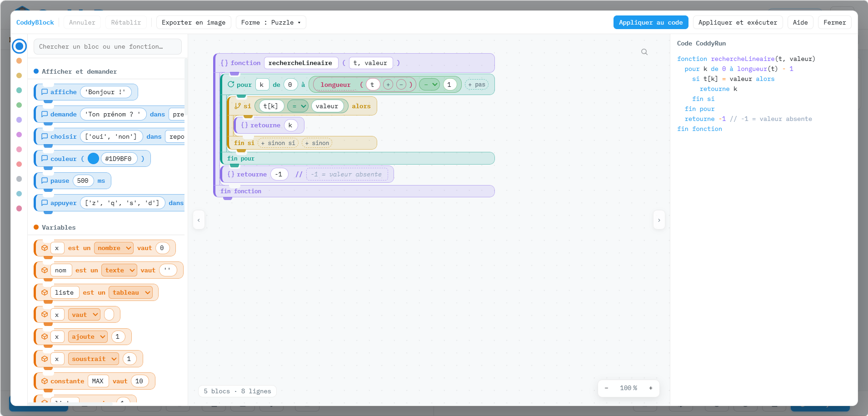The height and width of the screenshot is (416, 868).
Task: Click the block search input field
Action: pos(108,46)
